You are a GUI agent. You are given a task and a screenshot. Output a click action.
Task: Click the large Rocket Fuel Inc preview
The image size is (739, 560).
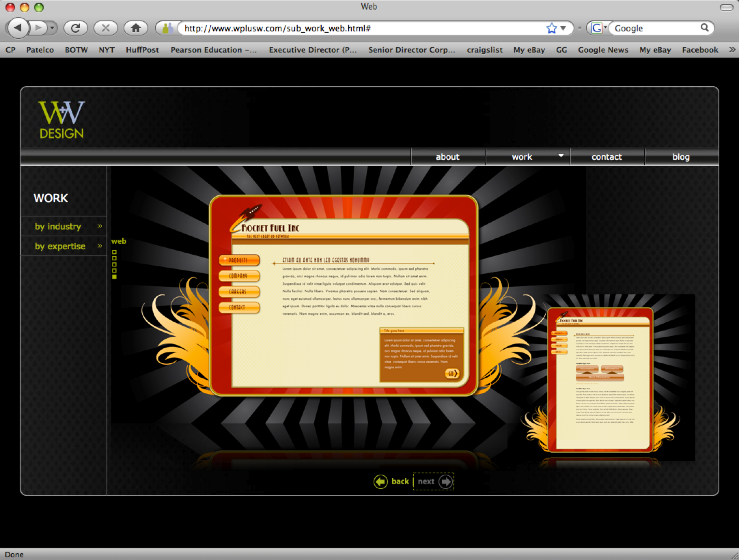[x=344, y=296]
